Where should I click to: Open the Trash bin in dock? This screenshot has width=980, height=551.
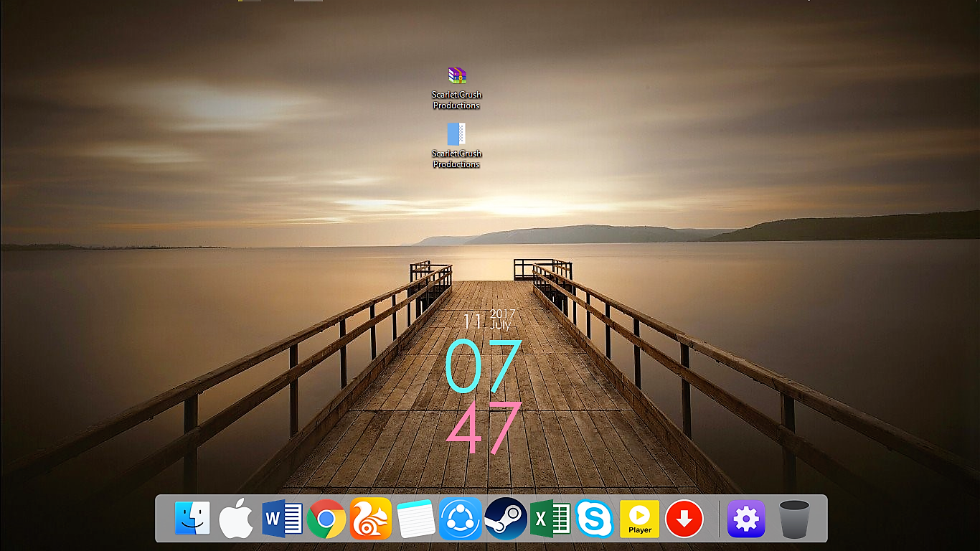[794, 519]
